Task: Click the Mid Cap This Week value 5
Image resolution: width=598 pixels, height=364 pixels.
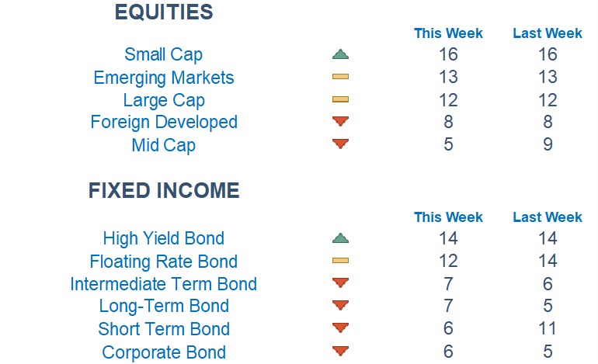Action: pyautogui.click(x=448, y=144)
